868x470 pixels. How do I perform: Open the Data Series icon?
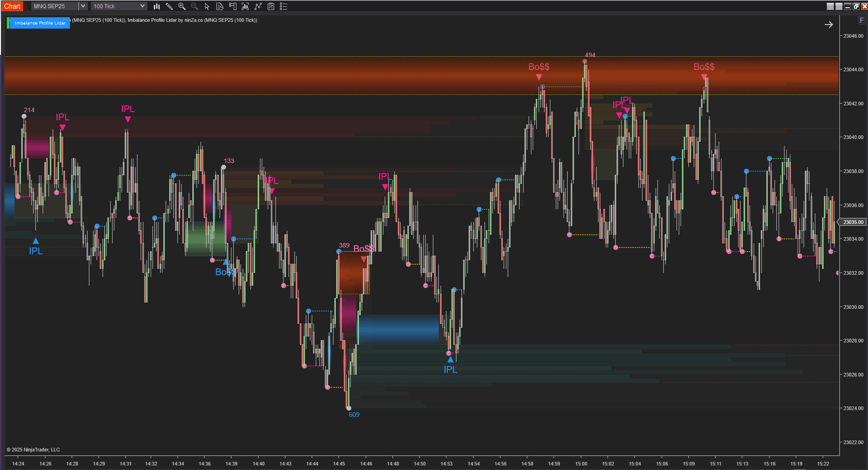(x=245, y=6)
